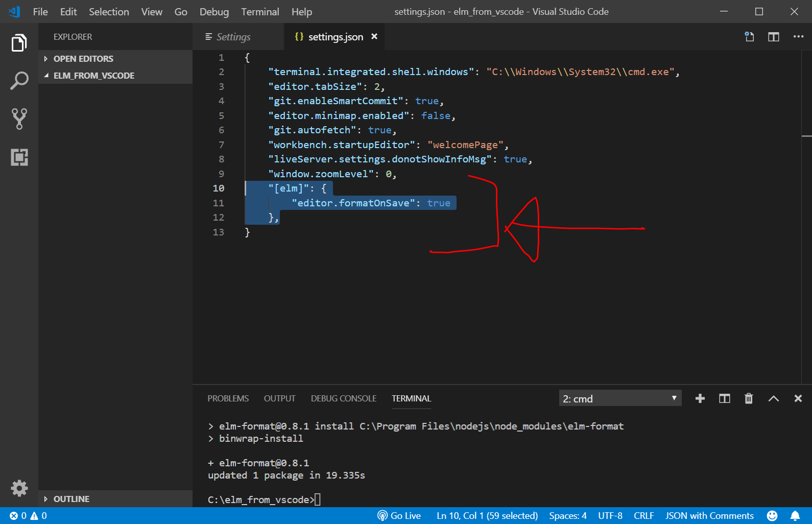Open the notifications bell in status bar

point(795,516)
